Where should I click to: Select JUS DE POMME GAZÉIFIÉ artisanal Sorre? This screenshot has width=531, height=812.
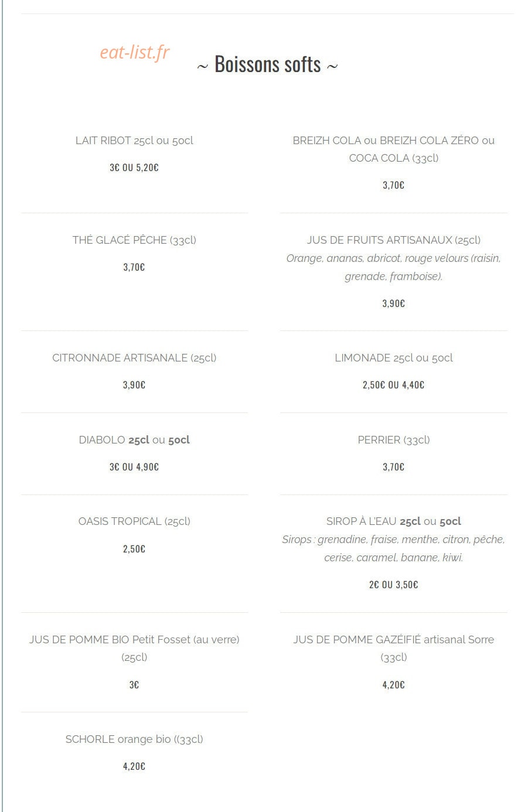pos(393,649)
